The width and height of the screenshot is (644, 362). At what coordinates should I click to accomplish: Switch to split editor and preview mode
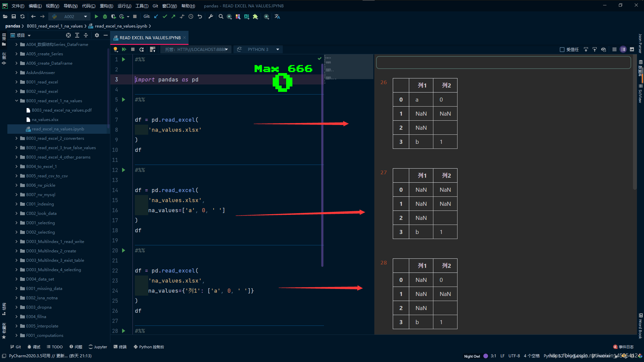623,49
